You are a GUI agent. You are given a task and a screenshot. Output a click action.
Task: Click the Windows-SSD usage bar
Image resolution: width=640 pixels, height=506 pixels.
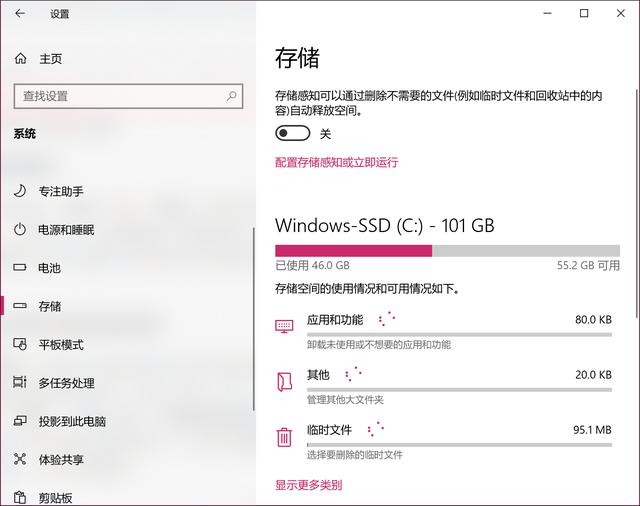(447, 251)
